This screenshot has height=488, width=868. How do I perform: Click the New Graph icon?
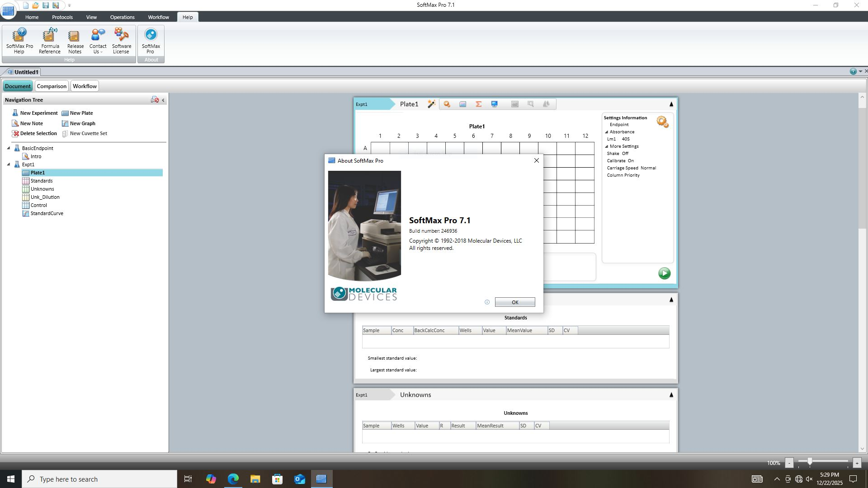[65, 123]
